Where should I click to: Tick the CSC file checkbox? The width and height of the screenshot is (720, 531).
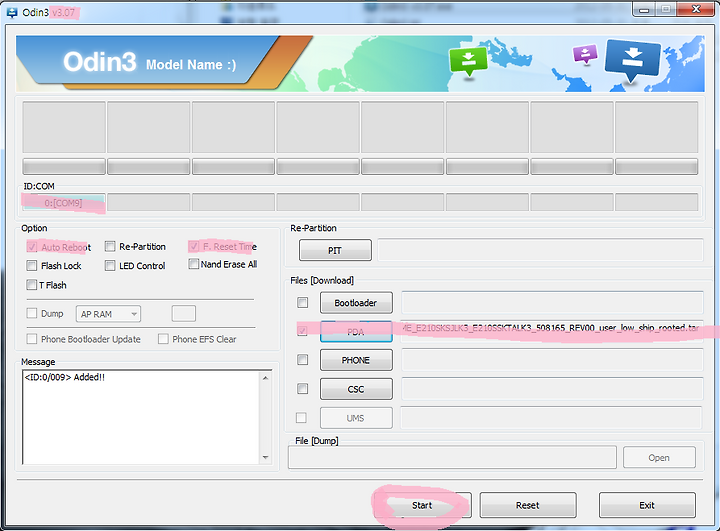[x=303, y=389]
